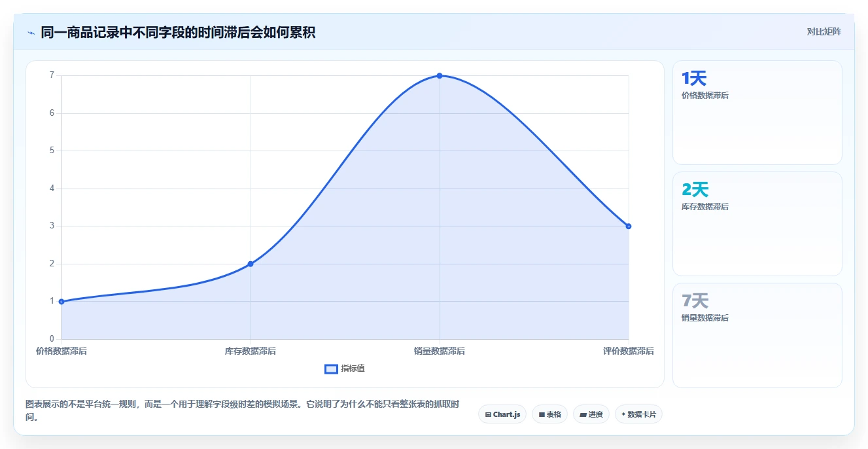Open the 对比矩阵 label in the header
868x449 pixels.
click(824, 31)
